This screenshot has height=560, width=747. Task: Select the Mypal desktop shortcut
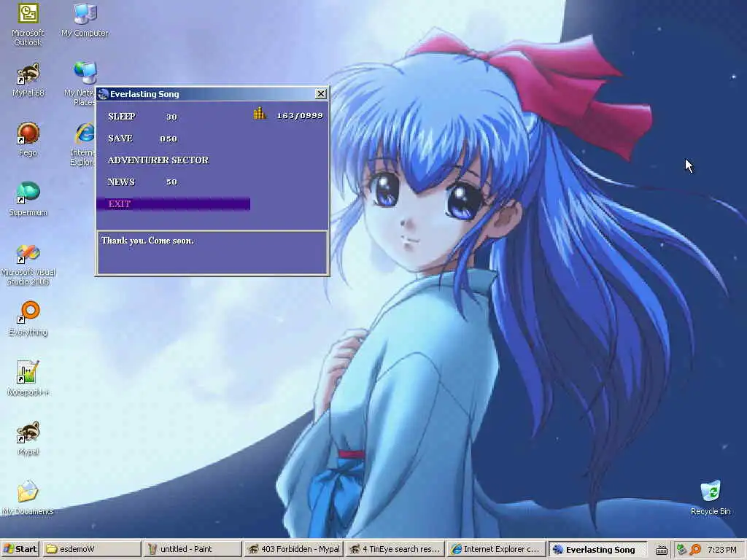(28, 438)
